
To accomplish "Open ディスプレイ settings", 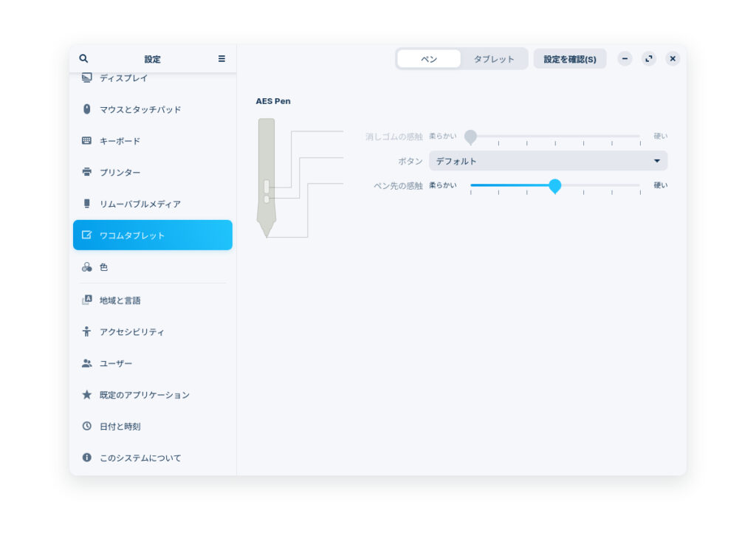I will pos(152,78).
